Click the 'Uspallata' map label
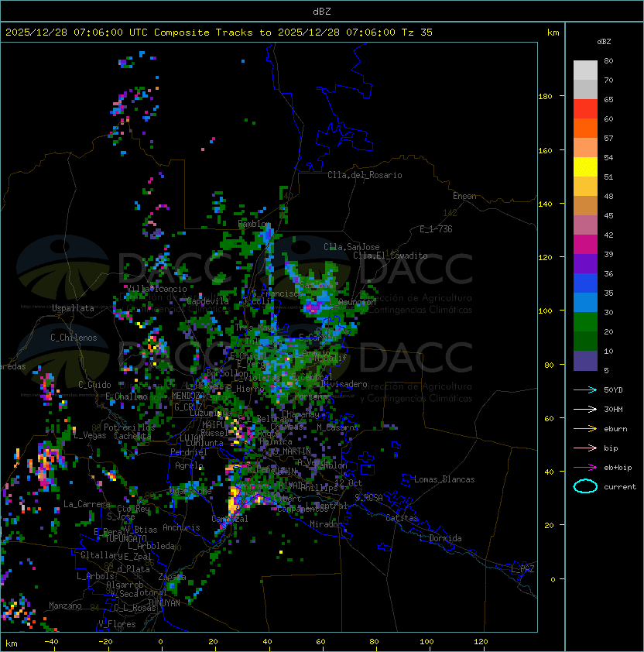 pyautogui.click(x=73, y=308)
